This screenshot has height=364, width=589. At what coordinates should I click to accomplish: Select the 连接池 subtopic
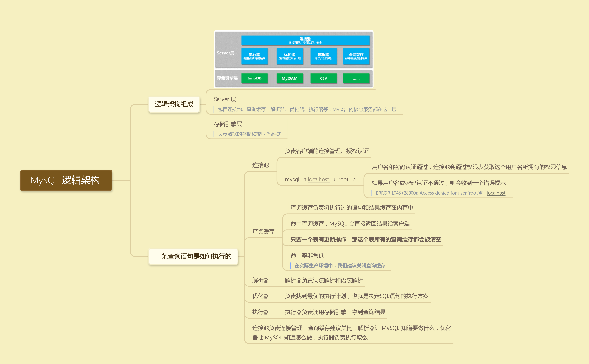click(x=260, y=165)
